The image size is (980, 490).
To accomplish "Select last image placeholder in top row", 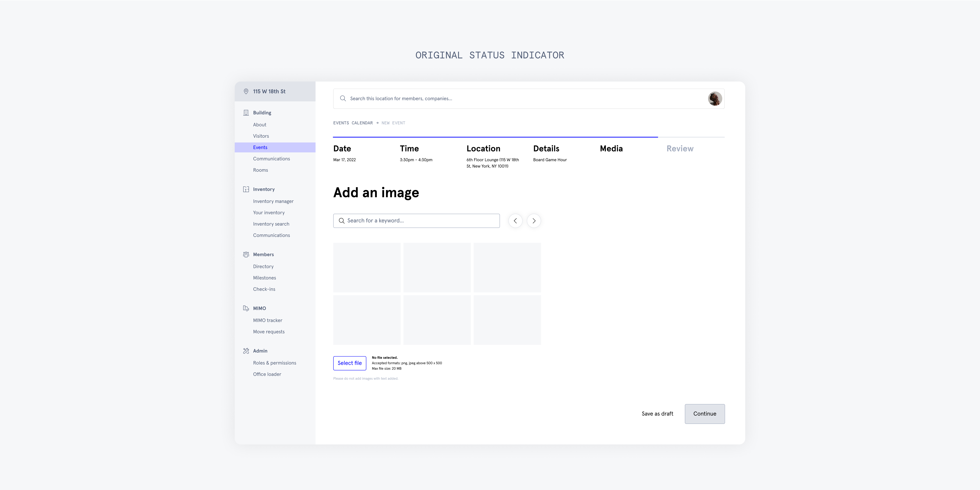I will pos(507,267).
